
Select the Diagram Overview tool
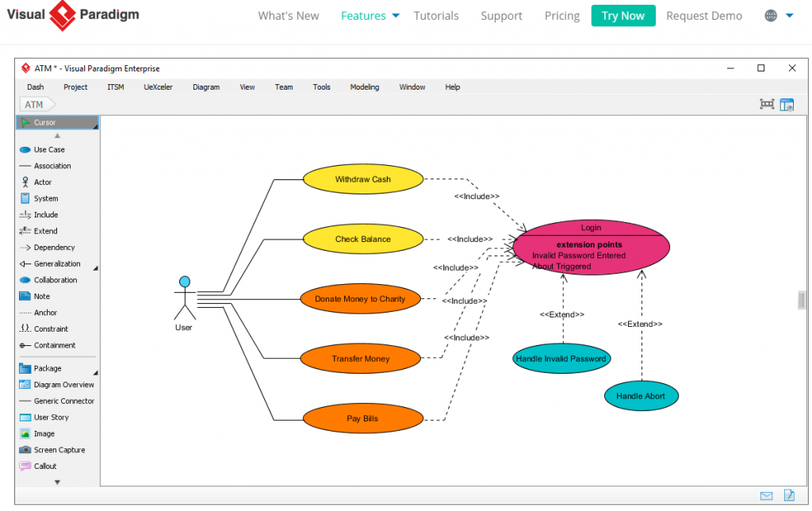57,385
